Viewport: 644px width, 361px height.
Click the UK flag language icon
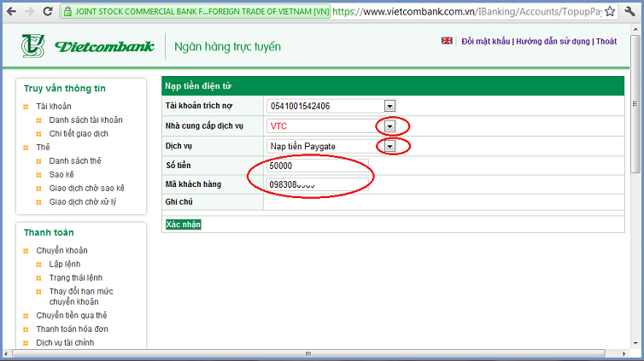point(447,40)
